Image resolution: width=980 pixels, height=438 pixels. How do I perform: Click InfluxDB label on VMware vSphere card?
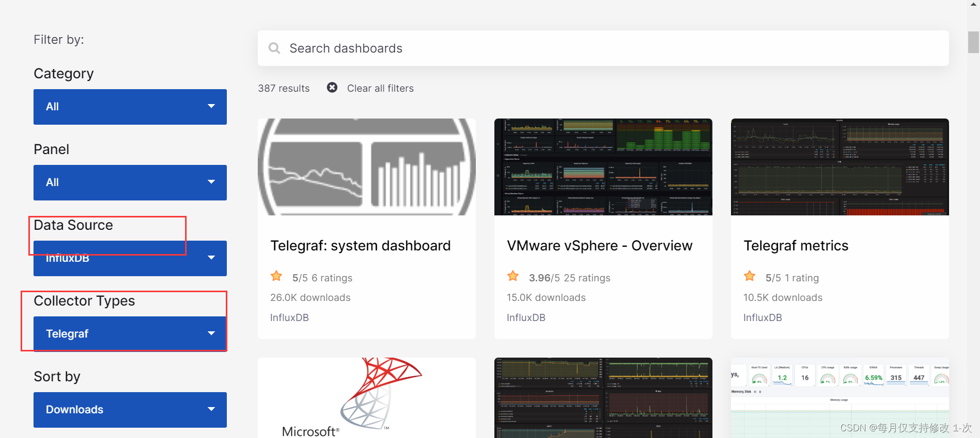pos(526,317)
